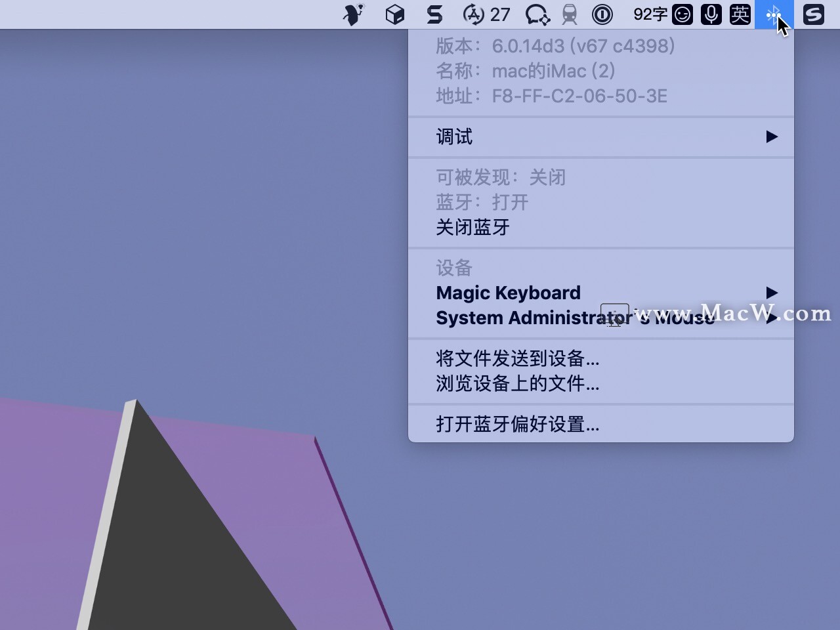Switch input source via the 英 icon
Image resolution: width=840 pixels, height=630 pixels.
[740, 14]
